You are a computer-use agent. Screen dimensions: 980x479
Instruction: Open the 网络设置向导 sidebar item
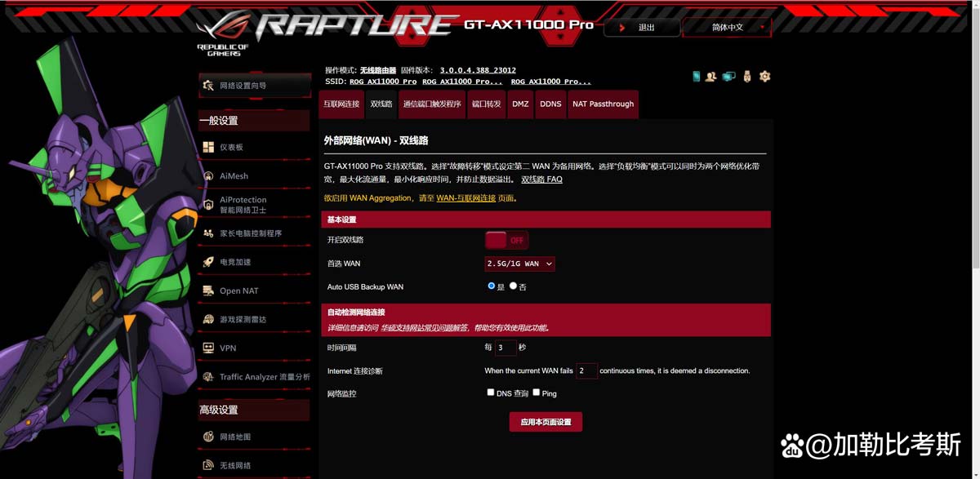click(254, 86)
